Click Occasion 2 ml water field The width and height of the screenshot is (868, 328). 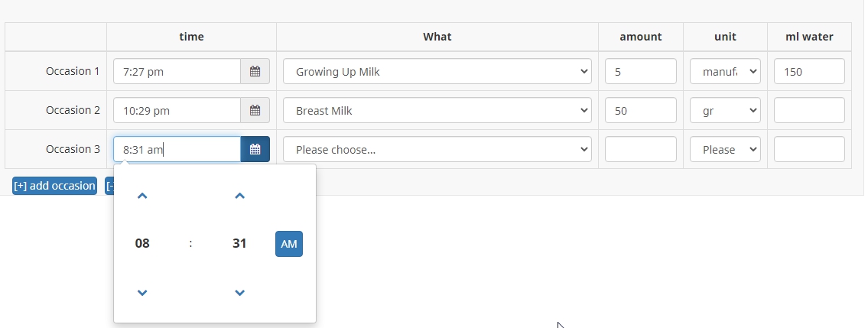coord(809,111)
